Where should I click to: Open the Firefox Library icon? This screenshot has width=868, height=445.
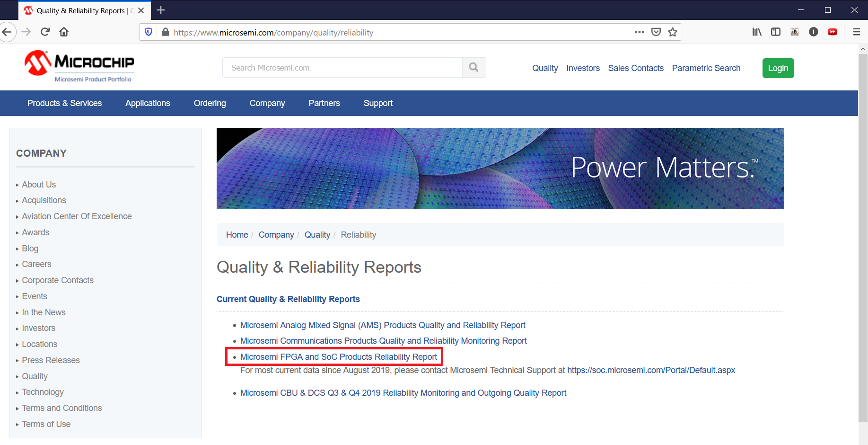pos(757,32)
